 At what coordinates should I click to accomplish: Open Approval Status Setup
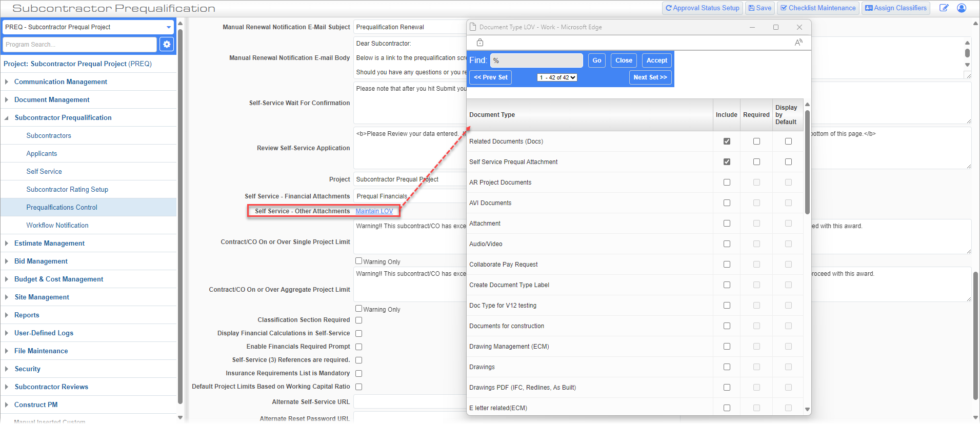click(x=702, y=8)
